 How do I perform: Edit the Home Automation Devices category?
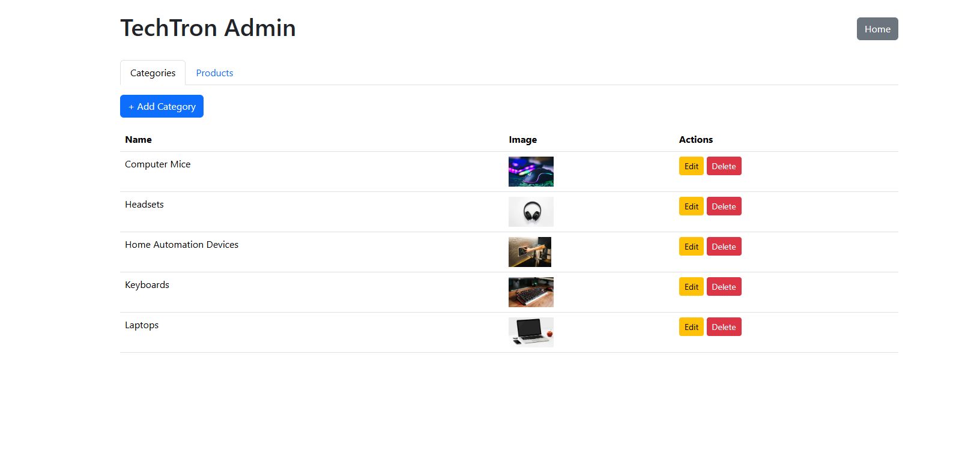coord(691,247)
